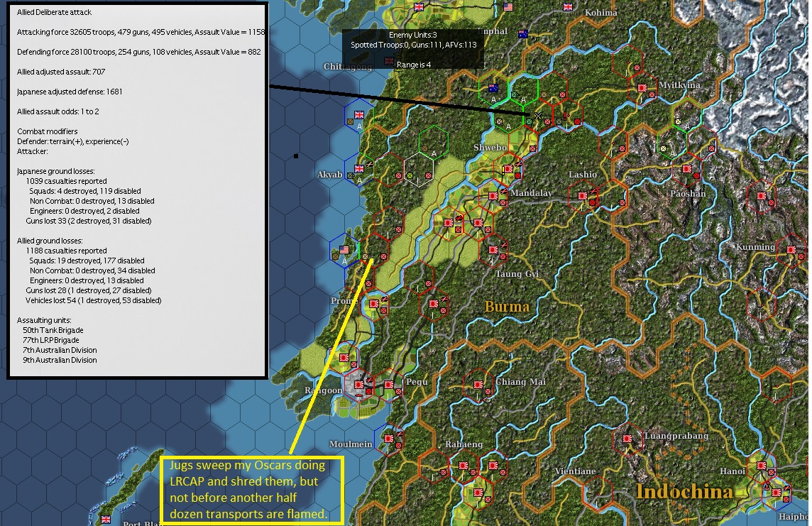Image resolution: width=812 pixels, height=526 pixels.
Task: Click the Indochina region label
Action: pyautogui.click(x=684, y=491)
